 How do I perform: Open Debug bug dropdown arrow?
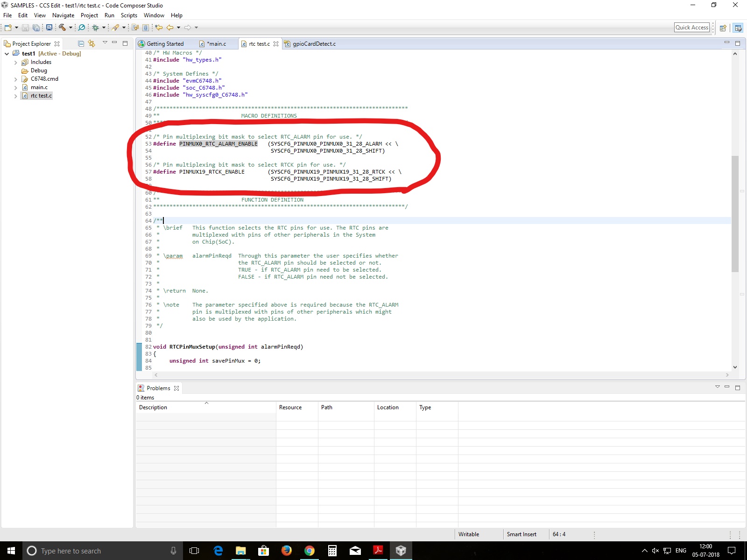tap(104, 28)
